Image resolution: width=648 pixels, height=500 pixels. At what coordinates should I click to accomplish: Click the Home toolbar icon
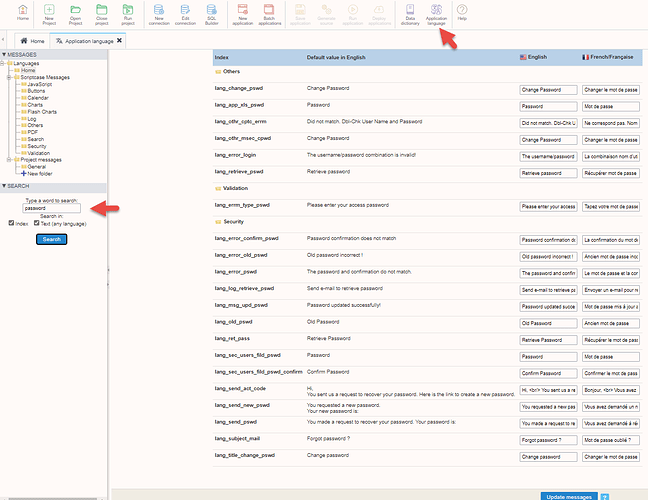[23, 13]
